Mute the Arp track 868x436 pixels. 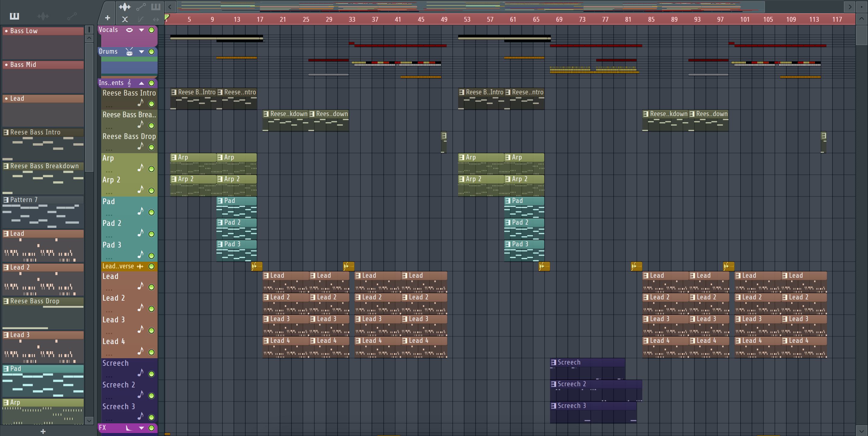(152, 169)
